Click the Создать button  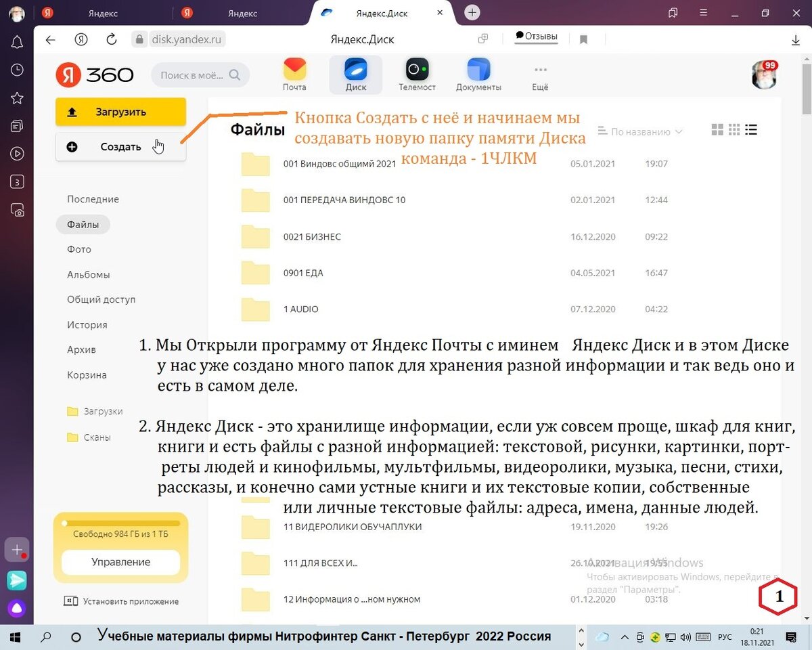point(120,147)
